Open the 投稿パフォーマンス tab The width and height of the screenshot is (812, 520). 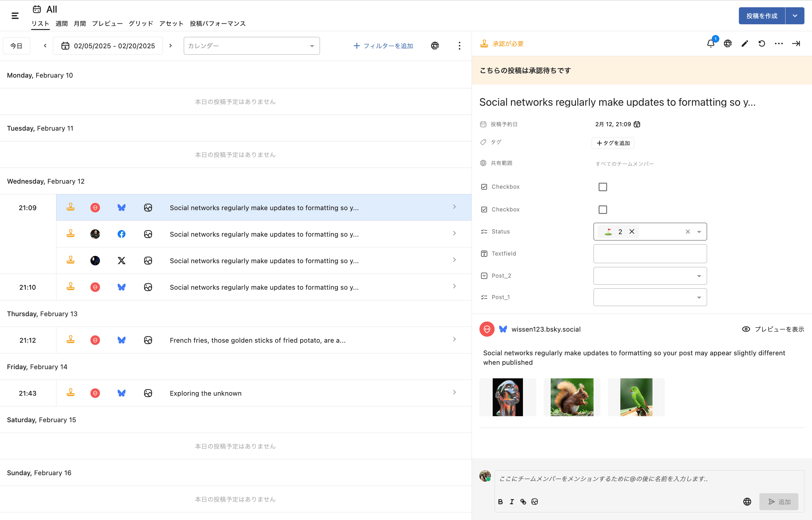coord(217,23)
